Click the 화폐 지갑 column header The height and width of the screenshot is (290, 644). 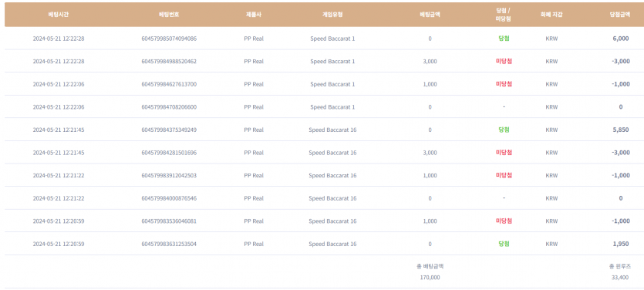(x=551, y=15)
